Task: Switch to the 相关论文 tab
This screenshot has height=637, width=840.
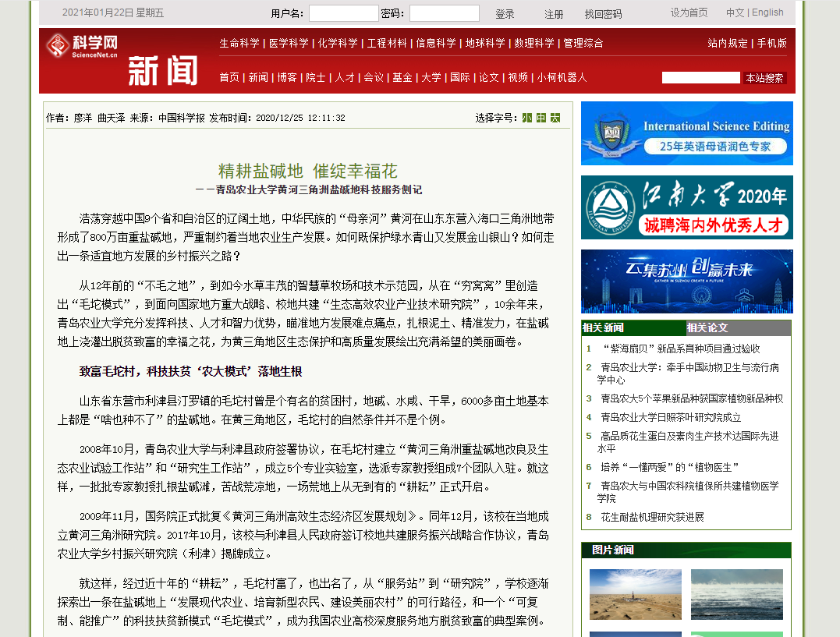Action: coord(708,327)
